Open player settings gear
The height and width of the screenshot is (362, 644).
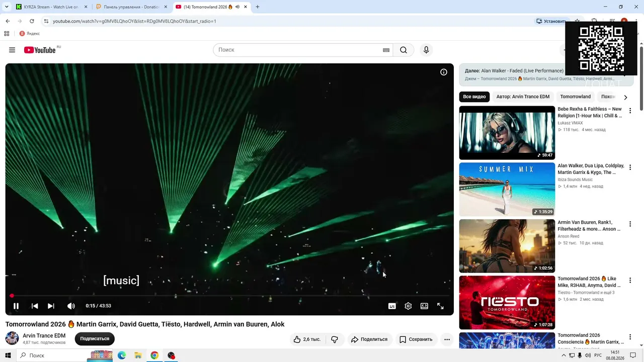(x=408, y=306)
